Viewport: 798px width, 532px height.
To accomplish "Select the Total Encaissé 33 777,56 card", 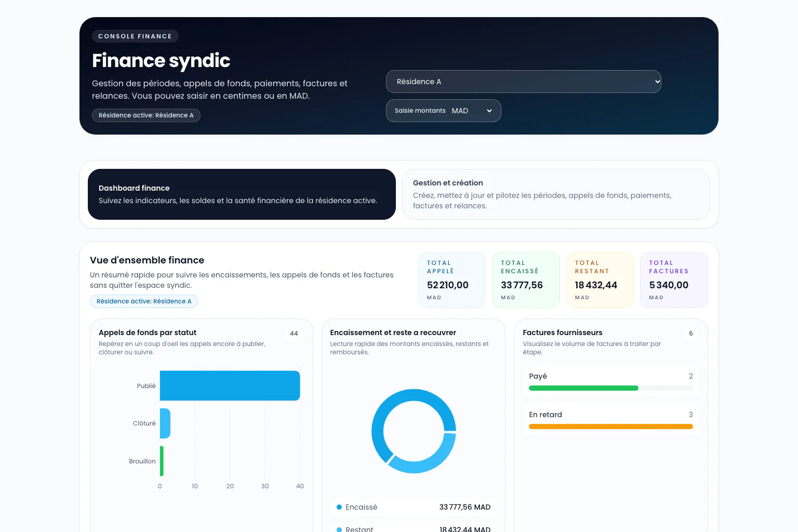I will [x=526, y=280].
